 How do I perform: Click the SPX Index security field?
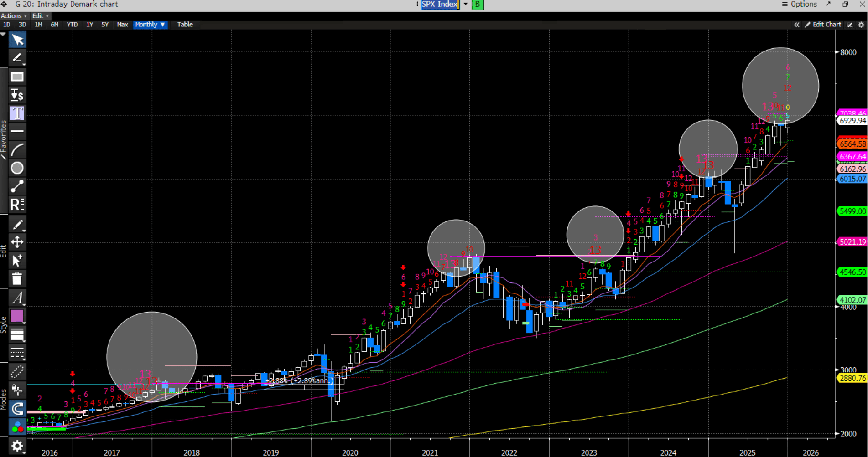(x=440, y=5)
